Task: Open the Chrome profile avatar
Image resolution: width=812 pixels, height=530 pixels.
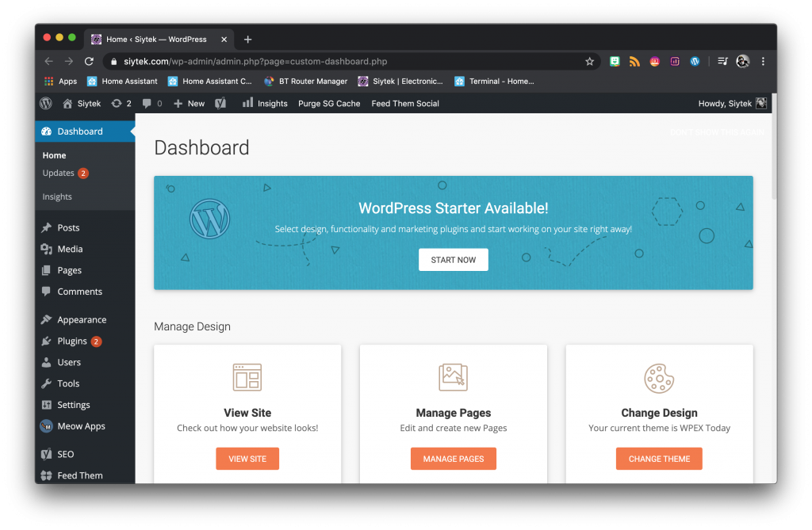Action: [742, 62]
